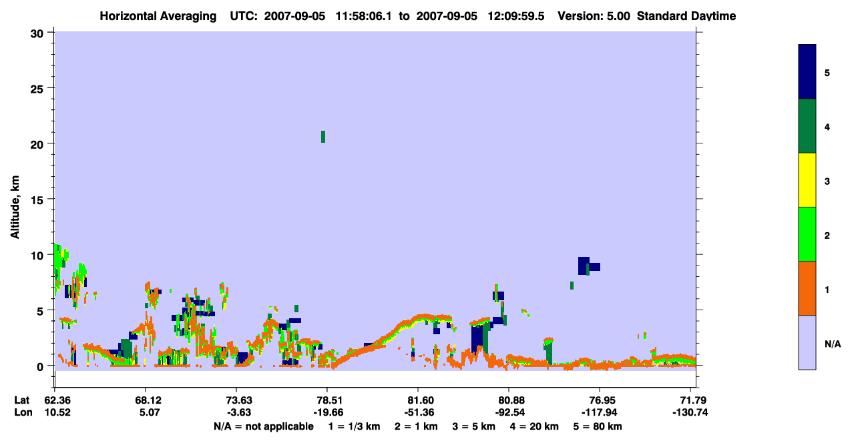The image size is (868, 445).
Task: Click the isolated green feature near 20 km altitude
Action: coord(323,136)
